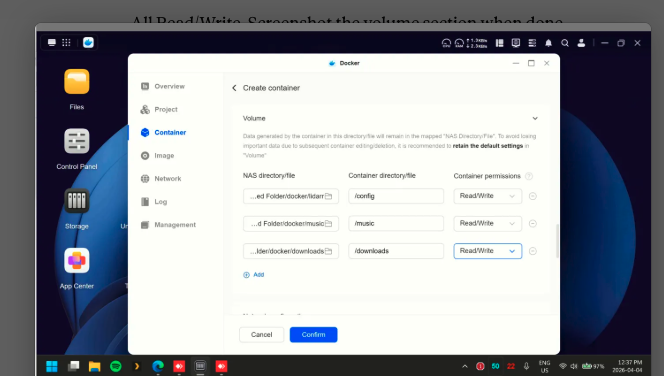Go back from Create container

coord(234,88)
